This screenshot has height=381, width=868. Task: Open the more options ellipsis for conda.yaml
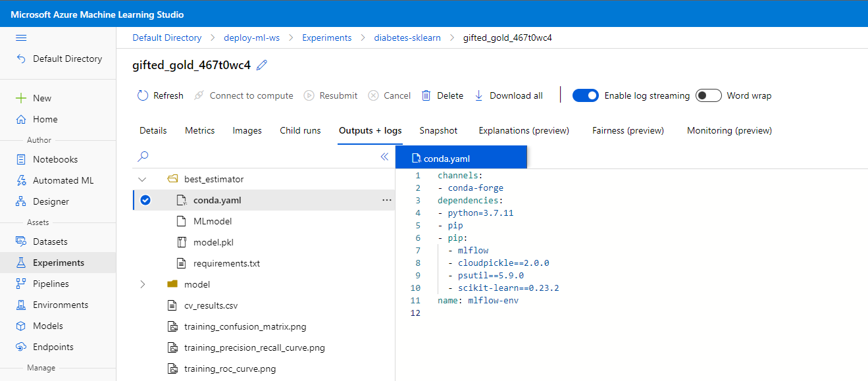pos(386,200)
